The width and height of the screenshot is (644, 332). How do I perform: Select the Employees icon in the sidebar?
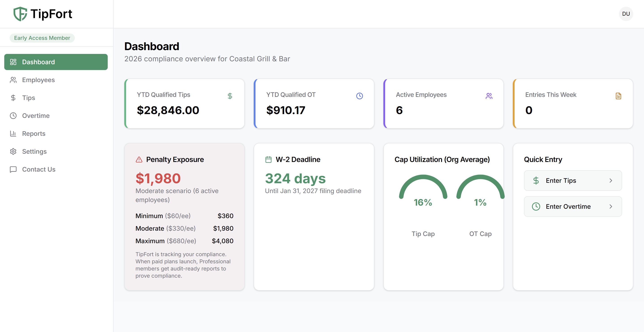click(13, 80)
